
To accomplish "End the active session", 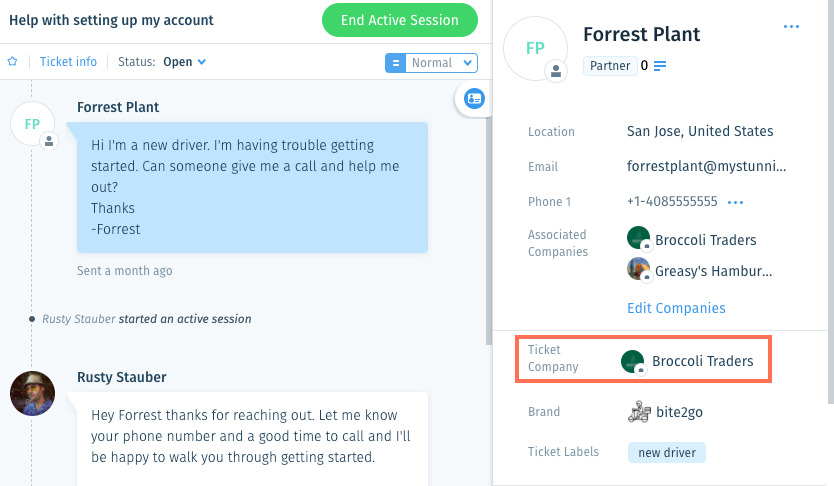I will (x=399, y=20).
